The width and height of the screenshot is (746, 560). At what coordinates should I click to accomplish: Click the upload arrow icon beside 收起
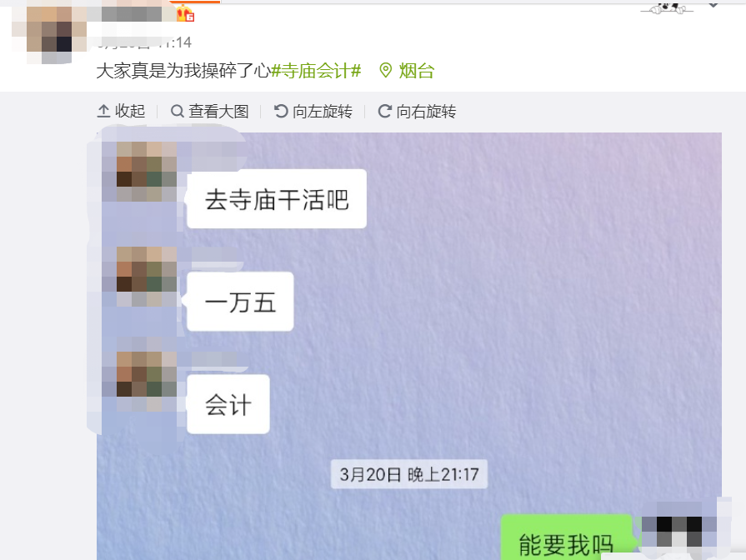pyautogui.click(x=103, y=112)
